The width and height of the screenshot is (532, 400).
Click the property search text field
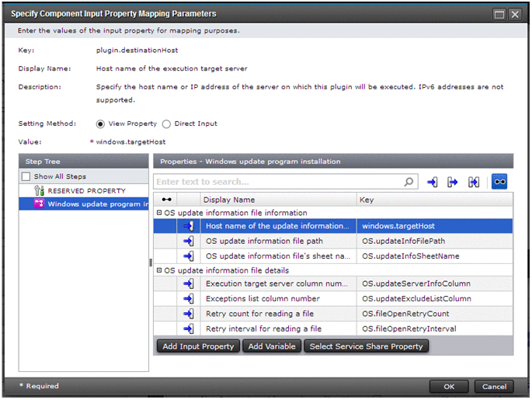[x=277, y=182]
